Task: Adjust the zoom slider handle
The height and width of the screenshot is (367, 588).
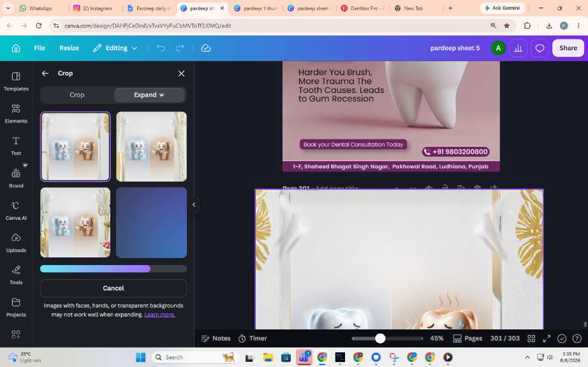Action: click(x=380, y=338)
